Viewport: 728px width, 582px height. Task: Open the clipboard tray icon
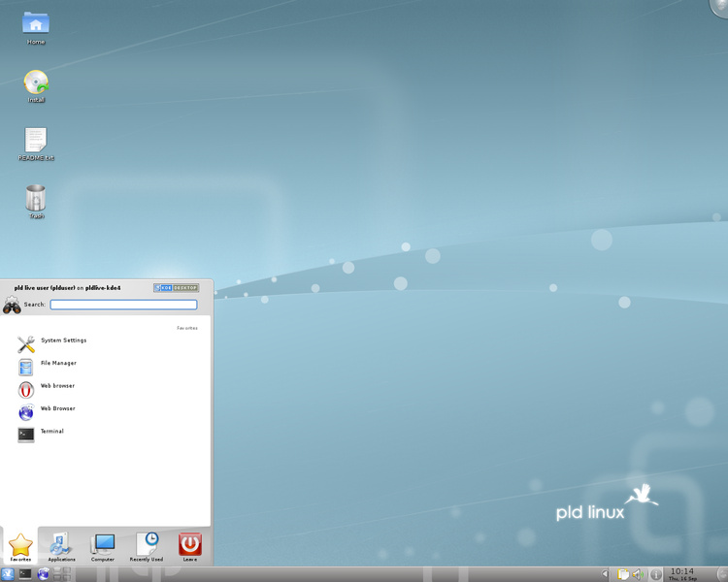[x=622, y=574]
